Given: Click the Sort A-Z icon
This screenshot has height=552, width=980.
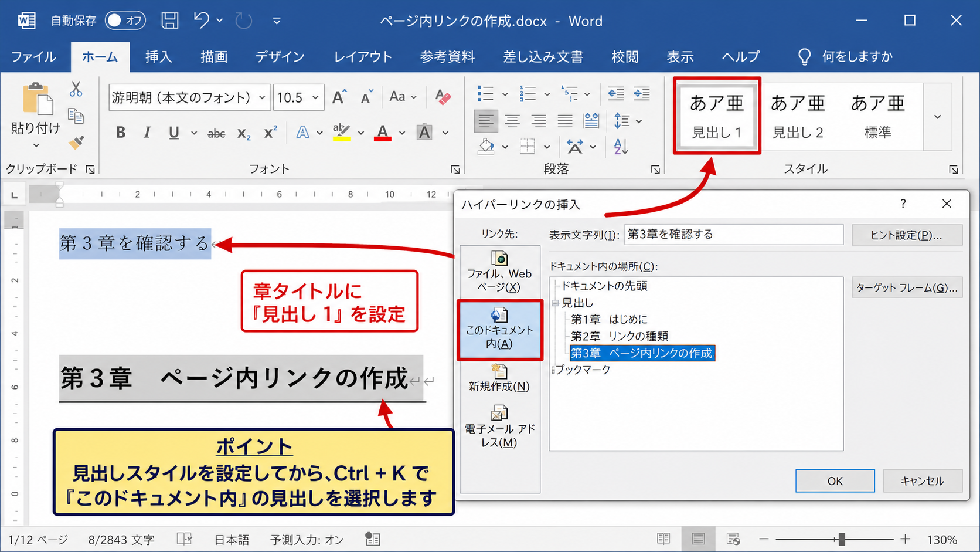Looking at the screenshot, I should pos(621,146).
